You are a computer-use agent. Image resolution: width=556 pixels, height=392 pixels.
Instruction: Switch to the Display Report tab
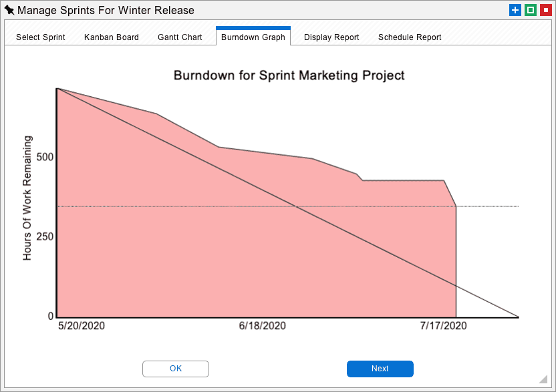[331, 37]
